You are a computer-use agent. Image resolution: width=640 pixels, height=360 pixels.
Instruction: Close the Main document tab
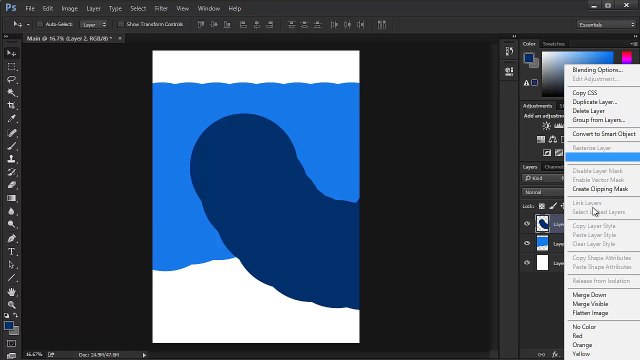[120, 38]
